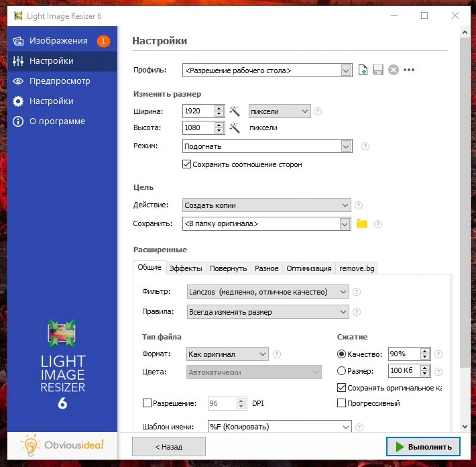476x467 pixels.
Task: Click help icon next to Шаблон имени
Action: (x=359, y=427)
